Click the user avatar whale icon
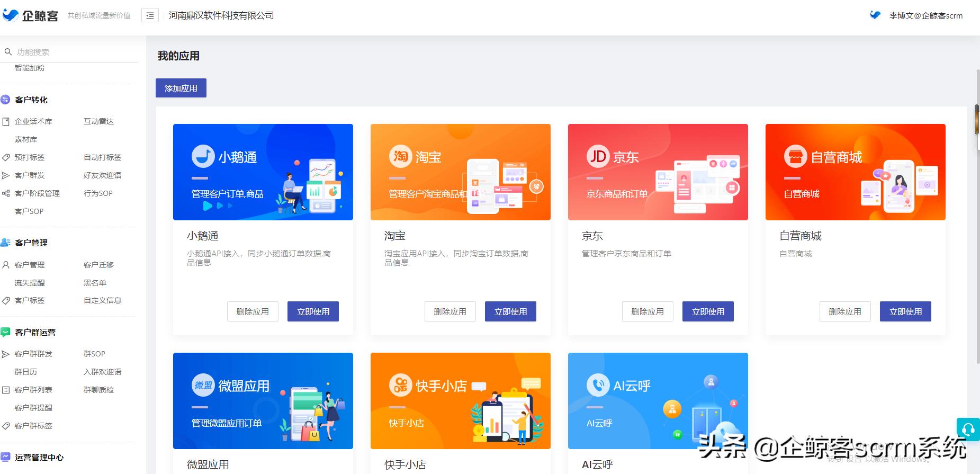The height and width of the screenshot is (474, 980). [875, 15]
